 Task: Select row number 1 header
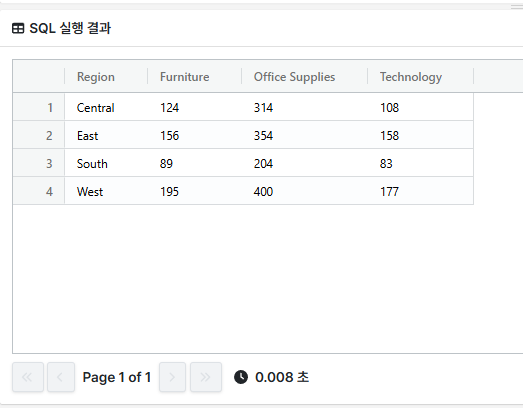click(x=39, y=107)
